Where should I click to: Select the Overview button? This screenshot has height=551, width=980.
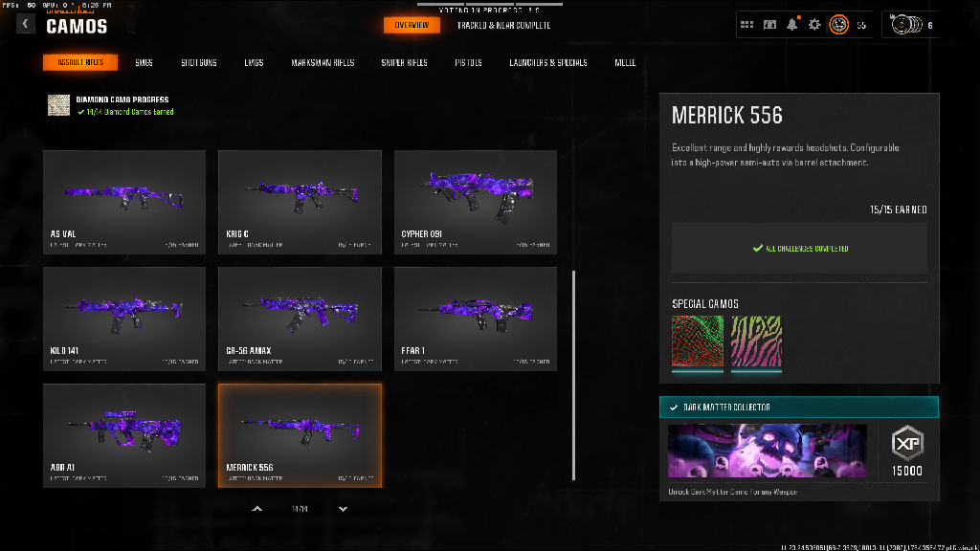point(412,25)
